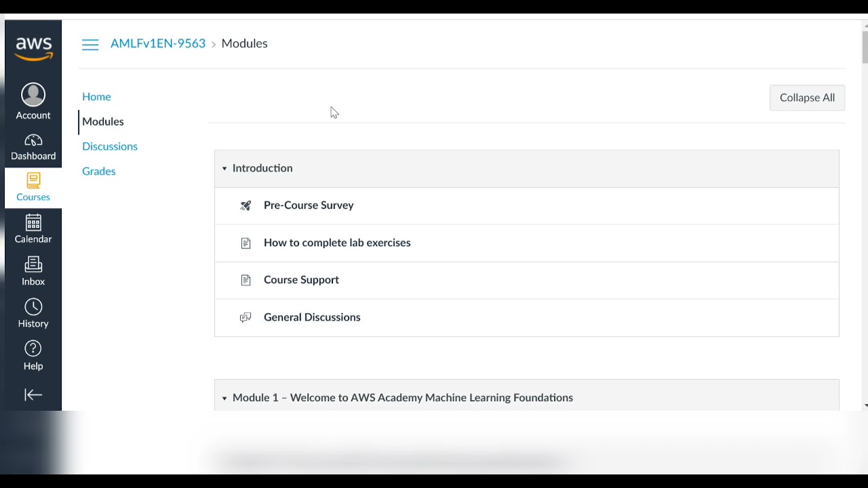Open the Help question mark icon
868x488 pixels.
tap(33, 348)
